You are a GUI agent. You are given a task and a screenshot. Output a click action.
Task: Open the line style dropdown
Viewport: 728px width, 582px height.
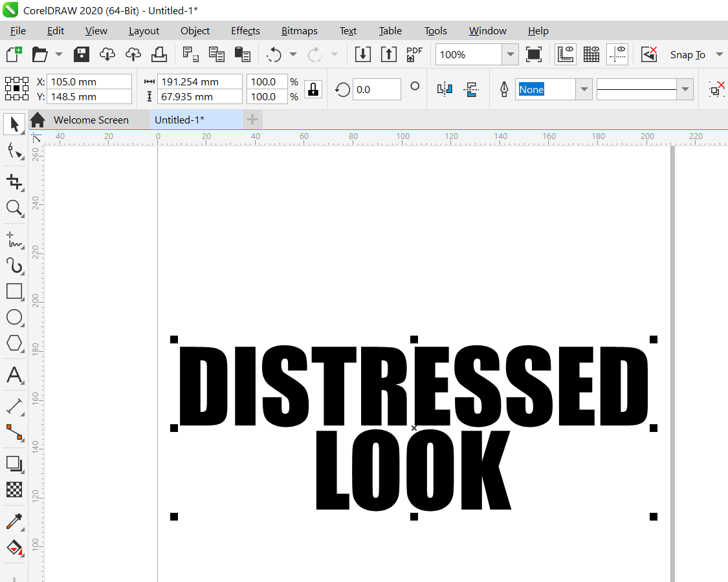[x=685, y=89]
